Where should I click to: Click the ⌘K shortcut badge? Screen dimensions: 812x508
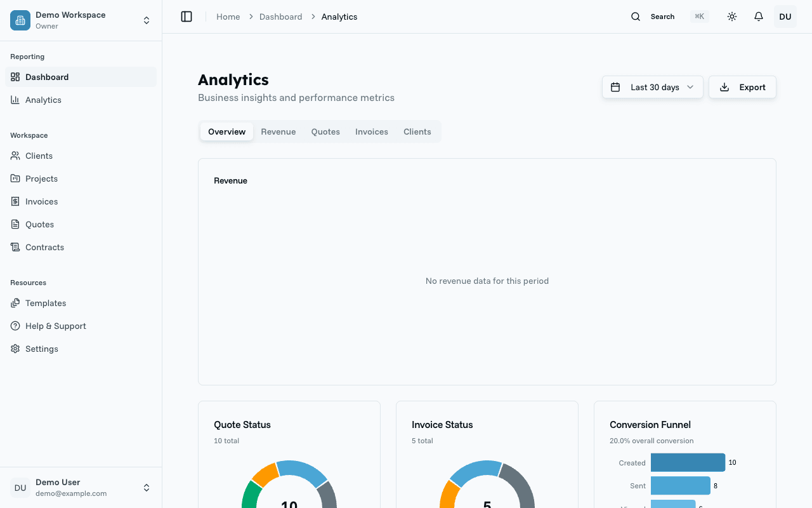click(700, 17)
